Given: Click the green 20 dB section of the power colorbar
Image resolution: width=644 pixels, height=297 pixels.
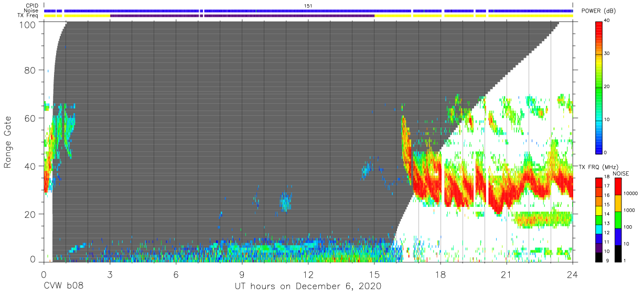Looking at the screenshot, I should pyautogui.click(x=598, y=87).
